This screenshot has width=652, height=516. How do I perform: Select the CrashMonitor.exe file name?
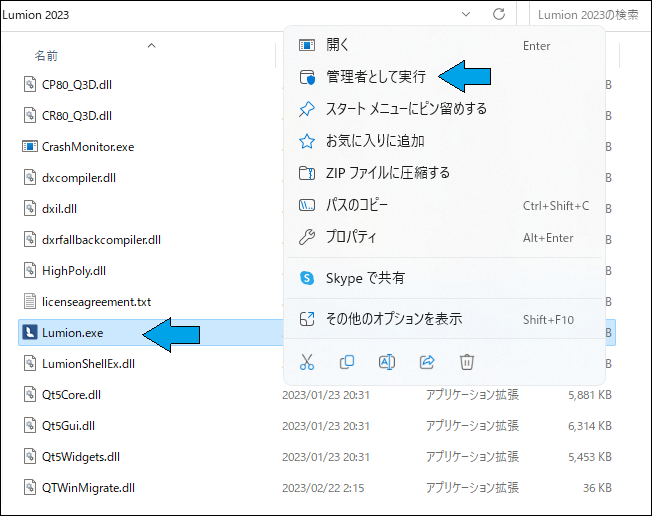tap(88, 147)
